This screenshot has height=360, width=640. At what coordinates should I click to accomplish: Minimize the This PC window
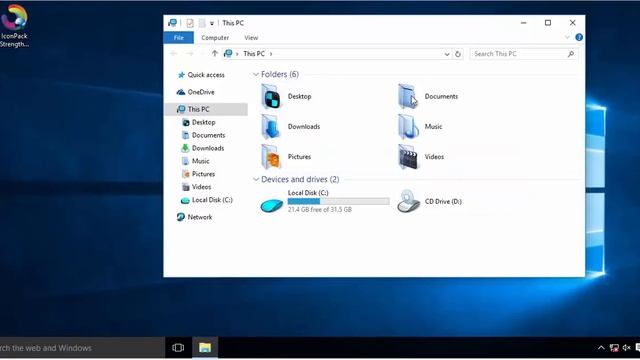coord(524,23)
